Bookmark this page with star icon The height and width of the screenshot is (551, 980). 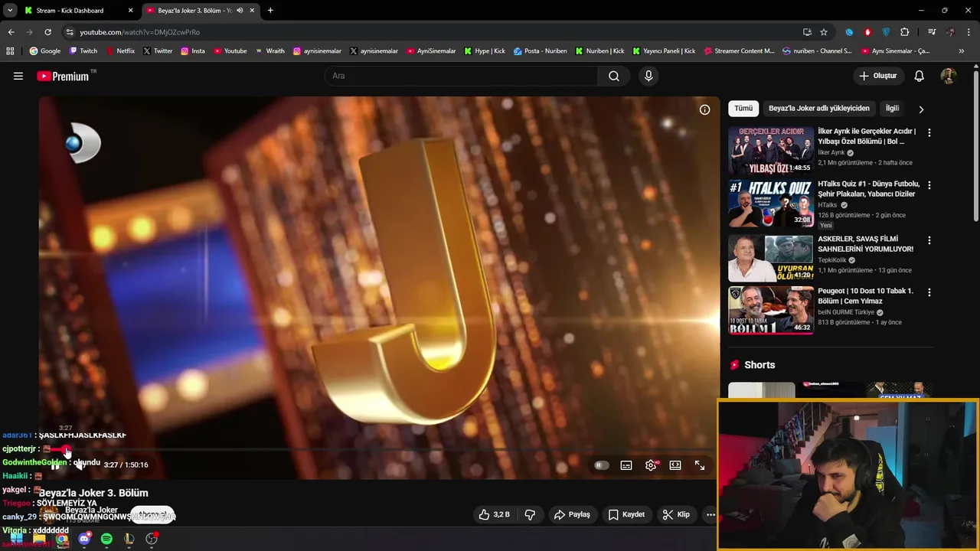coord(824,32)
